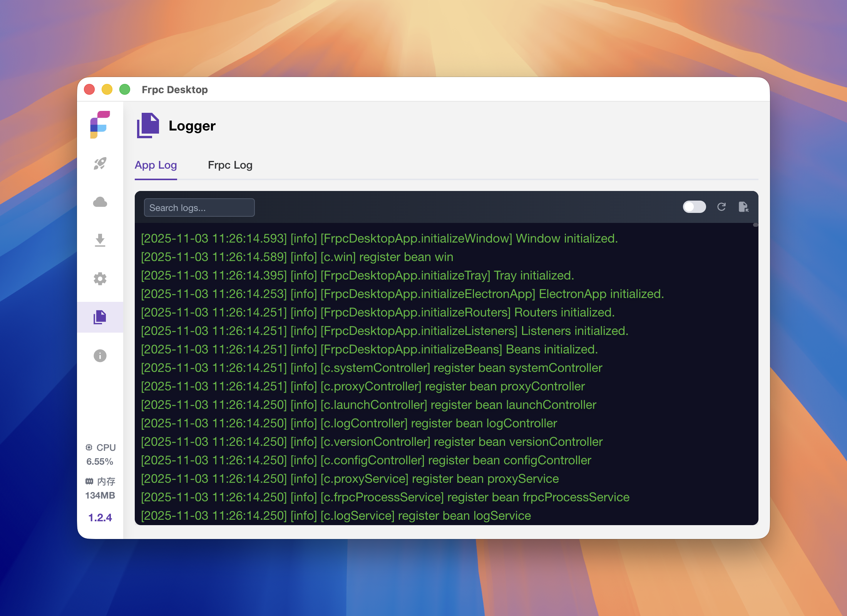The image size is (847, 616).
Task: Click the Logger page heading text
Action: pos(192,126)
